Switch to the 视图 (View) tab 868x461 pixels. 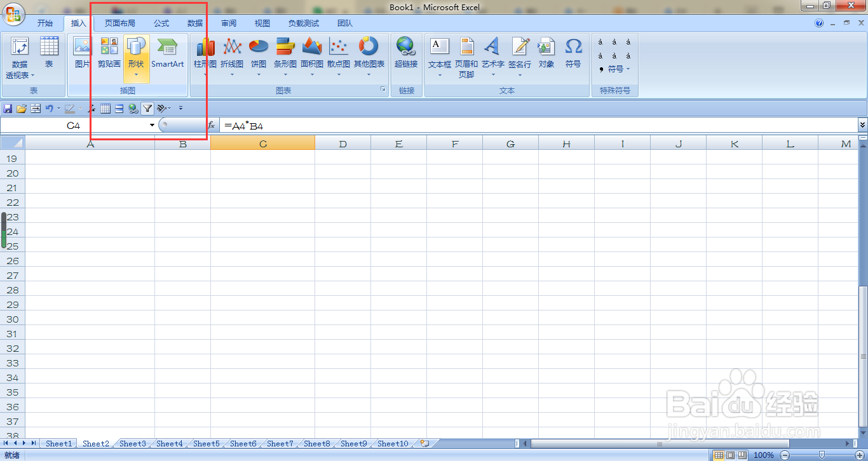[x=262, y=23]
